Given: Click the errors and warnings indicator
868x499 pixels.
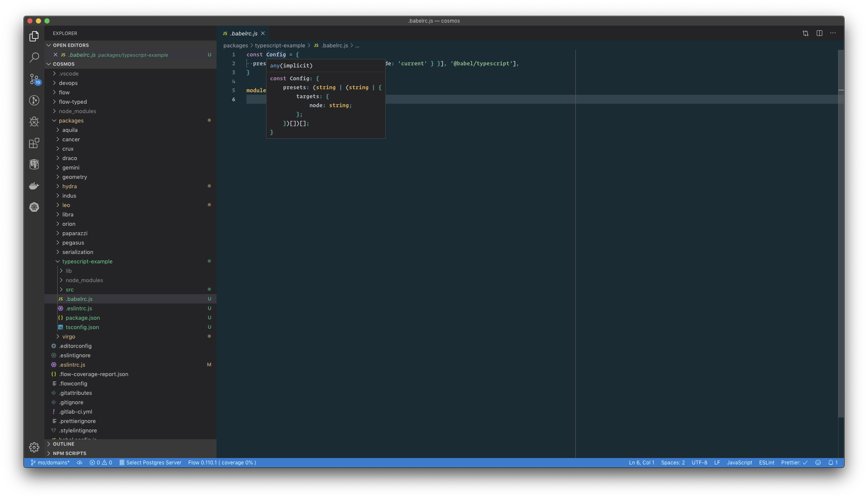Looking at the screenshot, I should pos(101,462).
